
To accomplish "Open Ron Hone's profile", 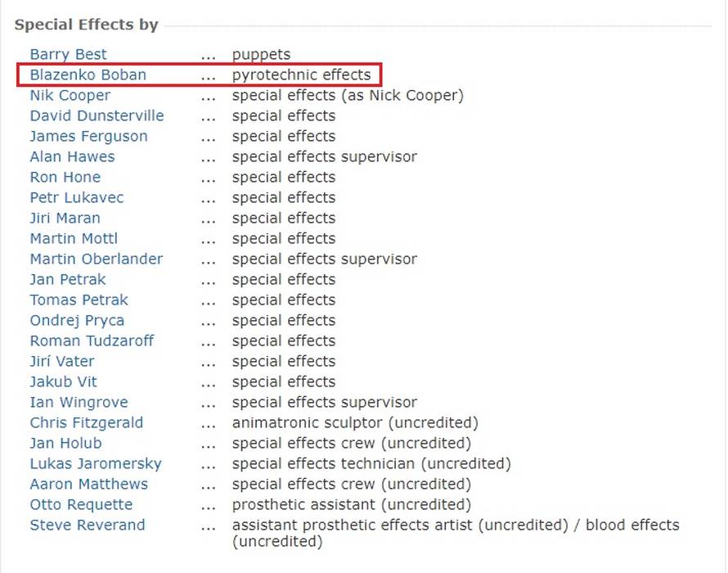I will coord(65,178).
